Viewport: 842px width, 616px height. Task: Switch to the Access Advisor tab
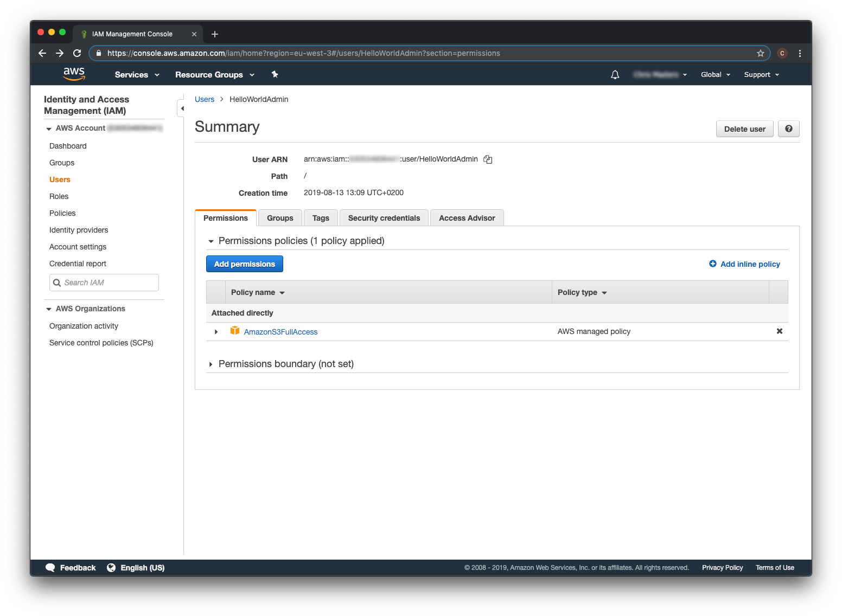(x=467, y=218)
